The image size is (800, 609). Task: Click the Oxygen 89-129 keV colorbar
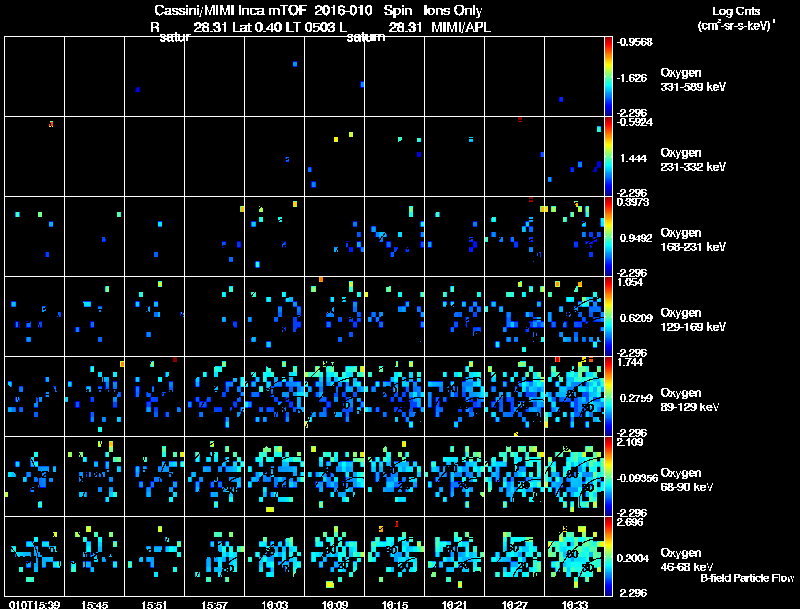608,396
